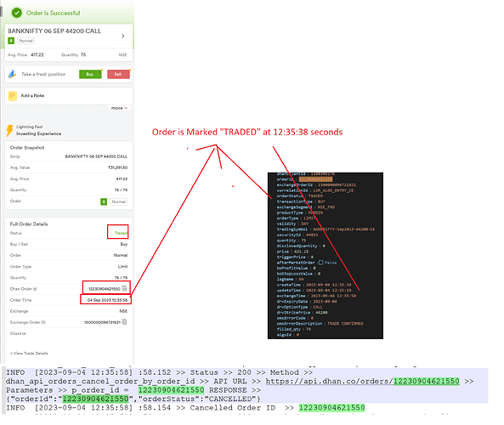Select the Traded status text

(x=122, y=233)
